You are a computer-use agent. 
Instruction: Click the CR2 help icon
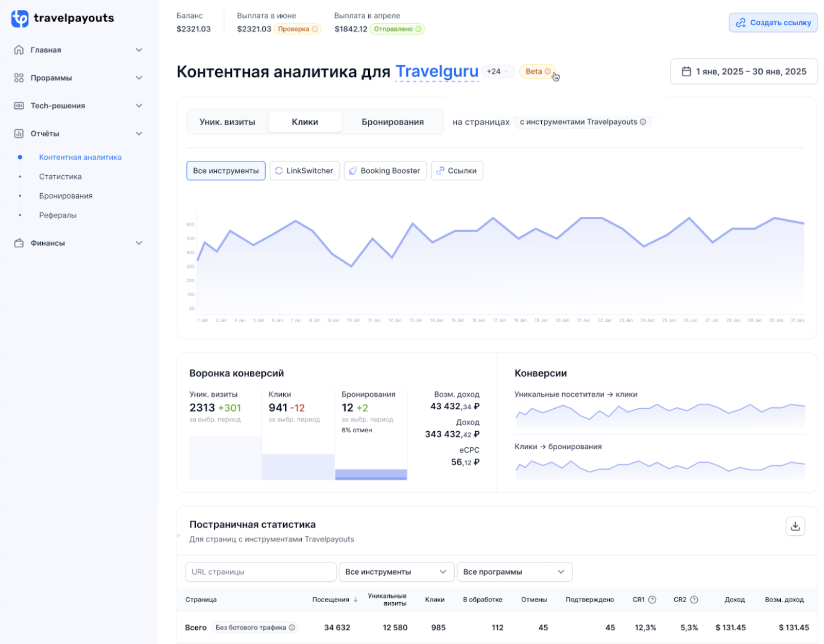[694, 600]
